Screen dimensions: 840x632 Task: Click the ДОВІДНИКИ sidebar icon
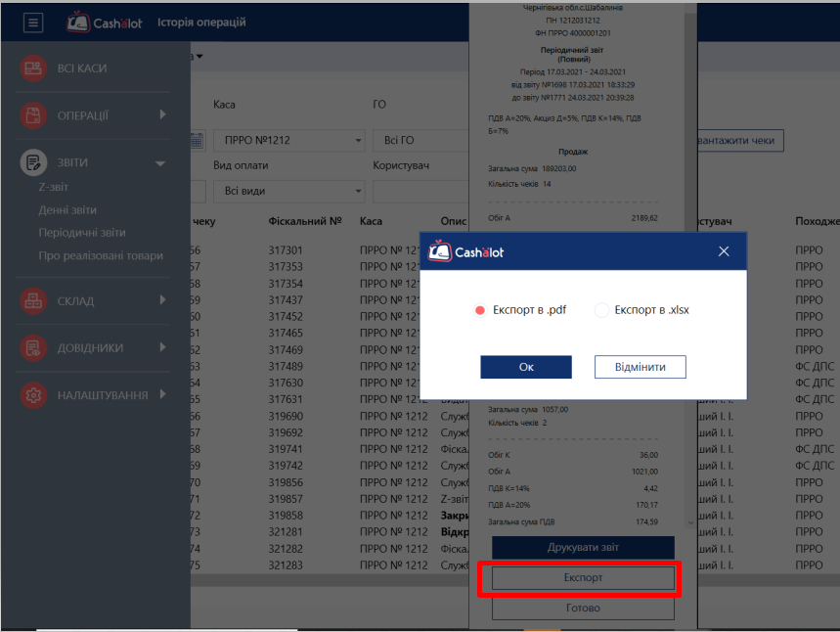33,348
